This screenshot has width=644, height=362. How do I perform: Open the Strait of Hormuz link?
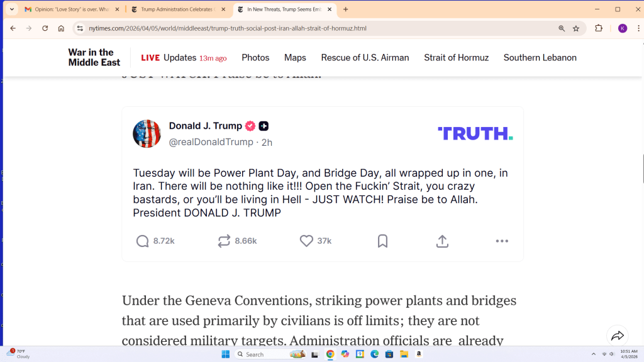pos(456,57)
